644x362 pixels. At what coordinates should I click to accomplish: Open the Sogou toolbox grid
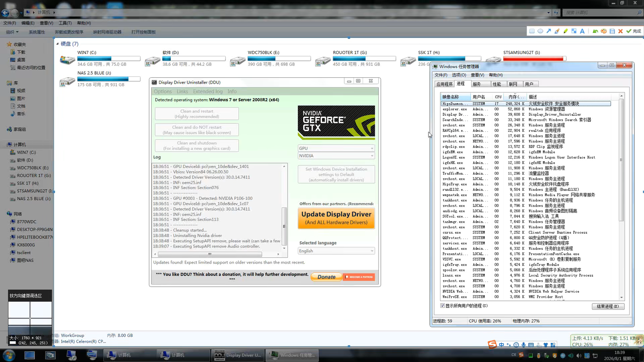click(x=553, y=345)
